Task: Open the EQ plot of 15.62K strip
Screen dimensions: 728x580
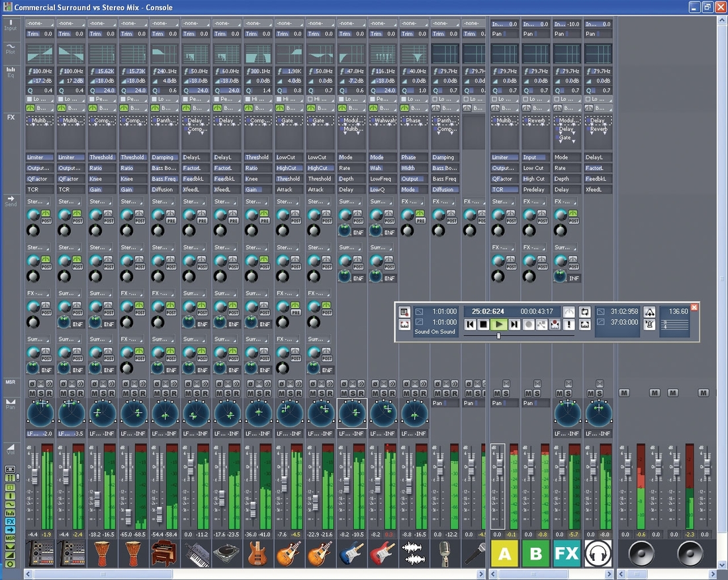Action: click(x=102, y=54)
